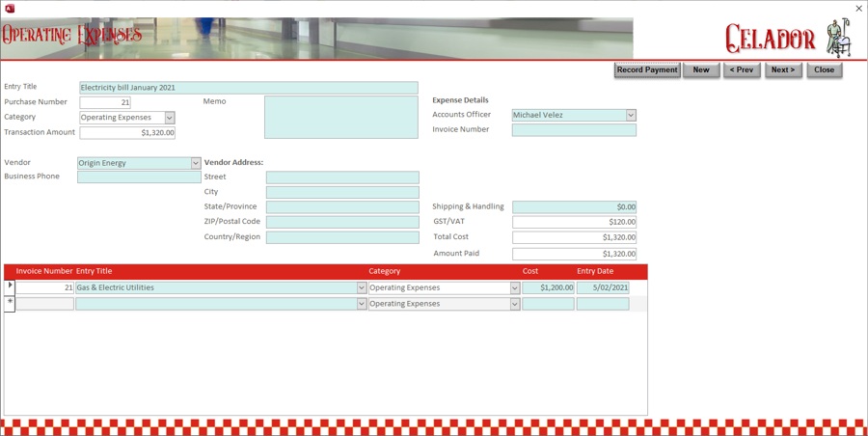Click the Invoice Number column header
Viewport: 868px width, 436px height.
coord(44,271)
